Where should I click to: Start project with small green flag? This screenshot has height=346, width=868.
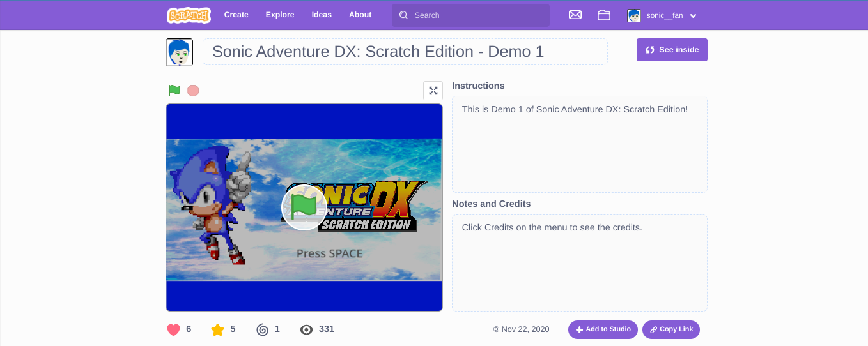(174, 91)
